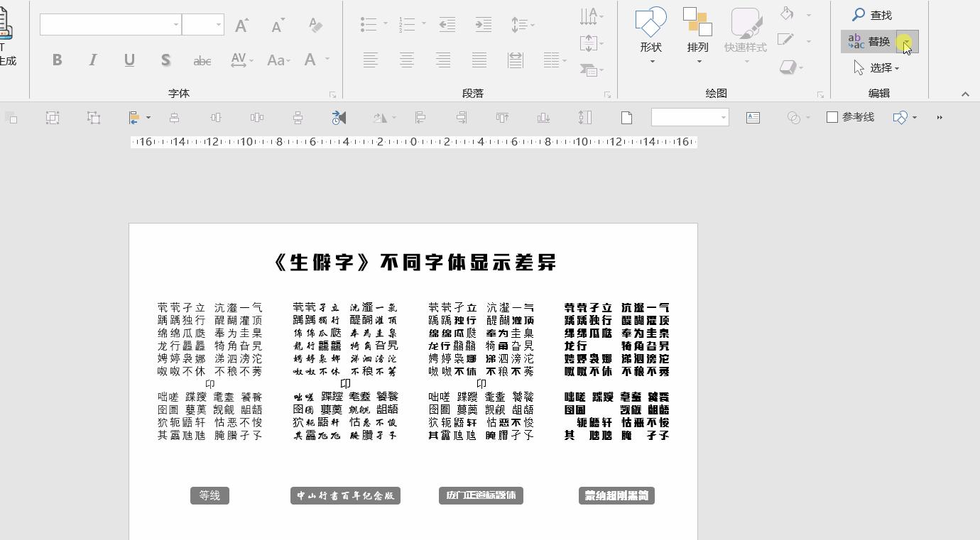
Task: Click inside the font name input box
Action: [x=107, y=25]
